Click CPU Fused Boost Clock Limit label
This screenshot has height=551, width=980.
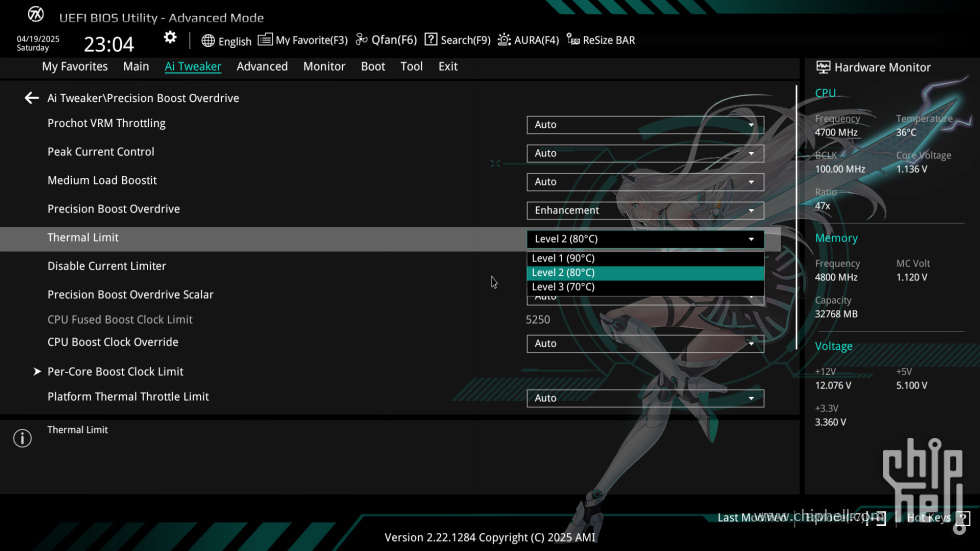[120, 319]
